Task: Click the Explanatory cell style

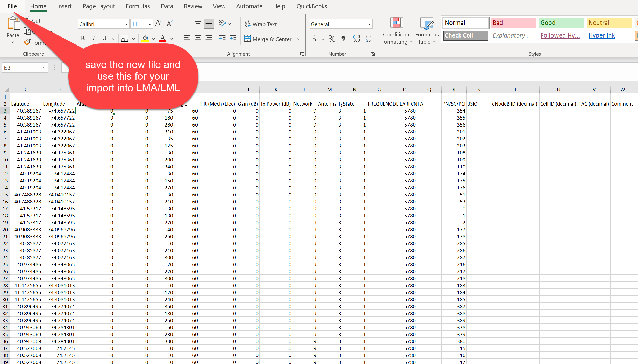Action: coord(512,35)
